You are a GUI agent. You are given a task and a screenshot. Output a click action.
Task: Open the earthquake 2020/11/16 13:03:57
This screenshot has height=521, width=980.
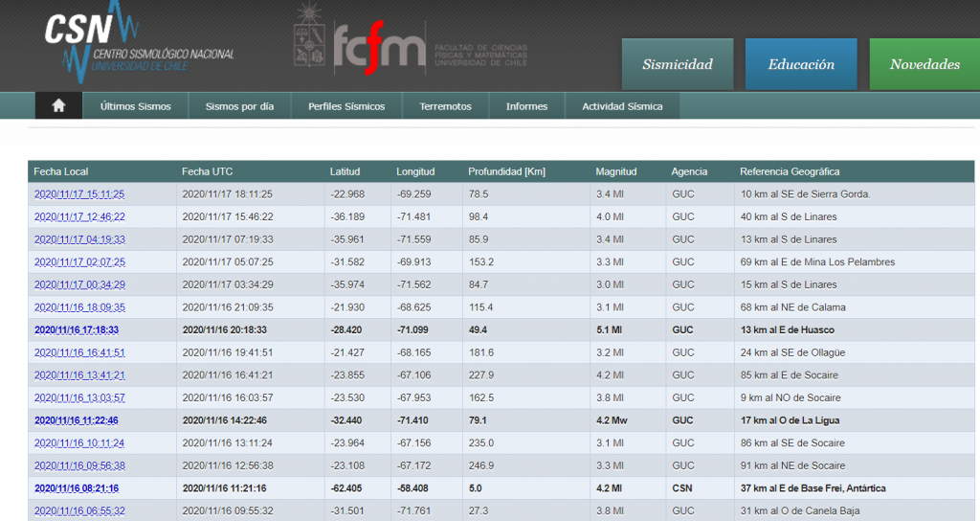point(79,397)
